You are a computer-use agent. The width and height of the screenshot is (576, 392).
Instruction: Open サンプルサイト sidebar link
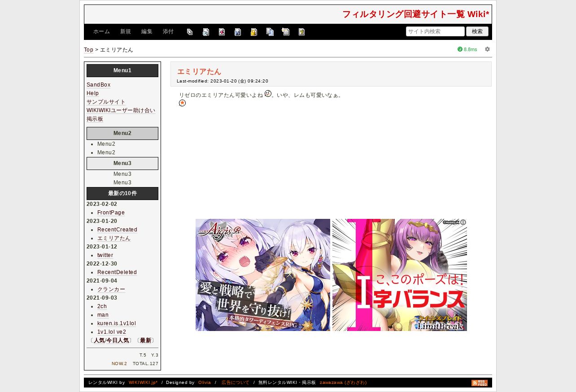106,102
